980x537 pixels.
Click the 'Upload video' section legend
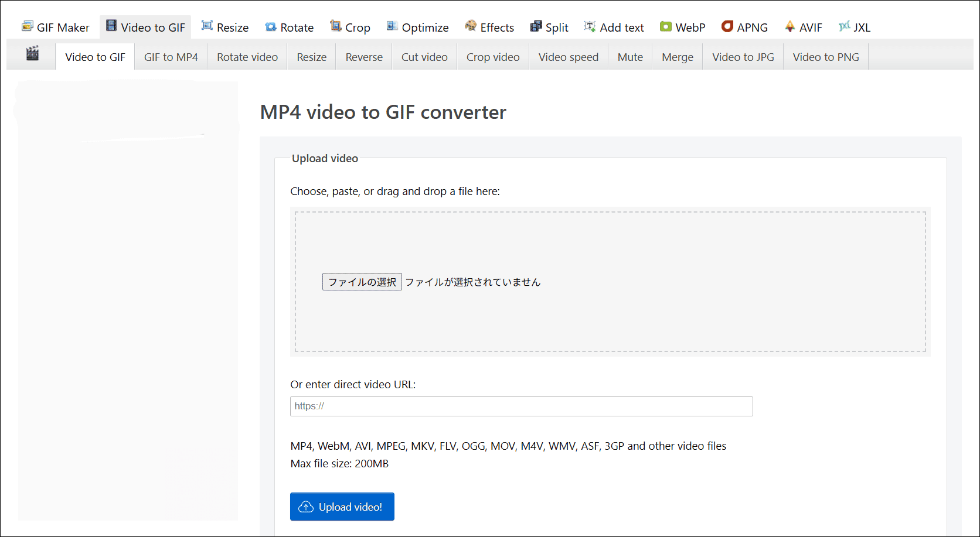click(325, 159)
